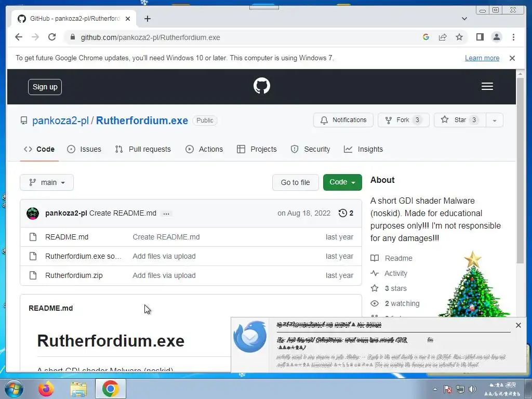
Task: Go to GitHub home via Octocat logo
Action: [x=262, y=86]
